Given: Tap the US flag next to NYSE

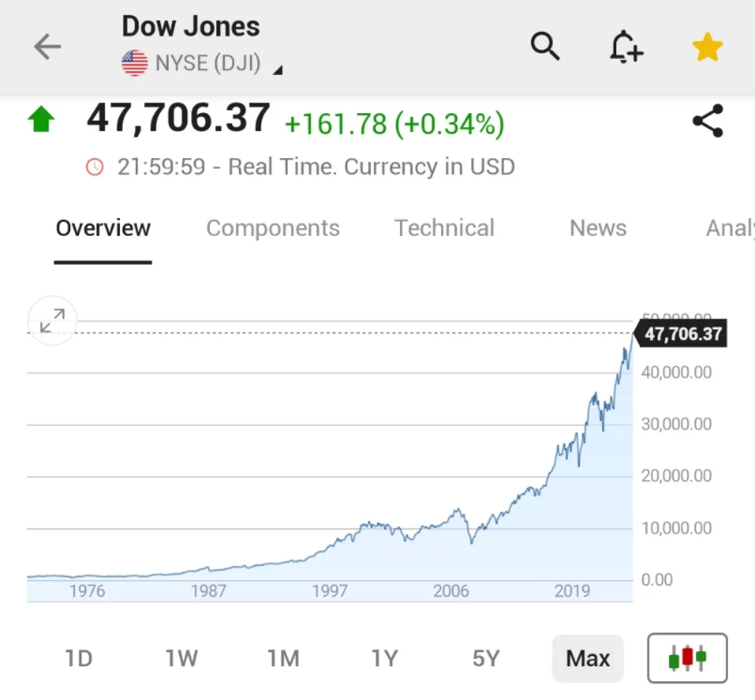Looking at the screenshot, I should [x=134, y=62].
